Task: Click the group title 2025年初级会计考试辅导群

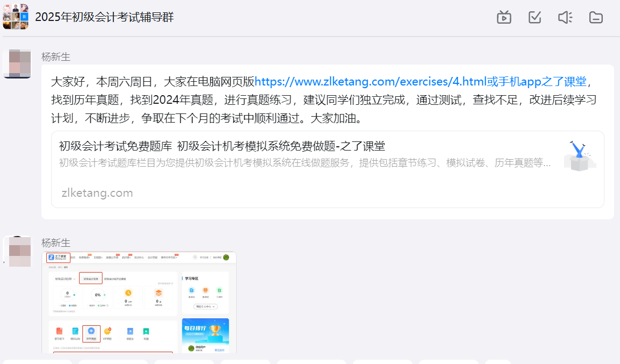Action: 104,17
